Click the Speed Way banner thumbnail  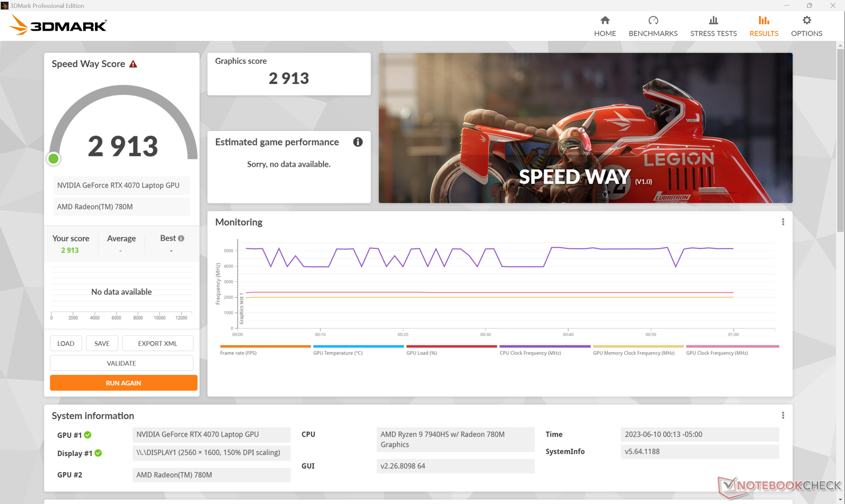click(x=585, y=128)
